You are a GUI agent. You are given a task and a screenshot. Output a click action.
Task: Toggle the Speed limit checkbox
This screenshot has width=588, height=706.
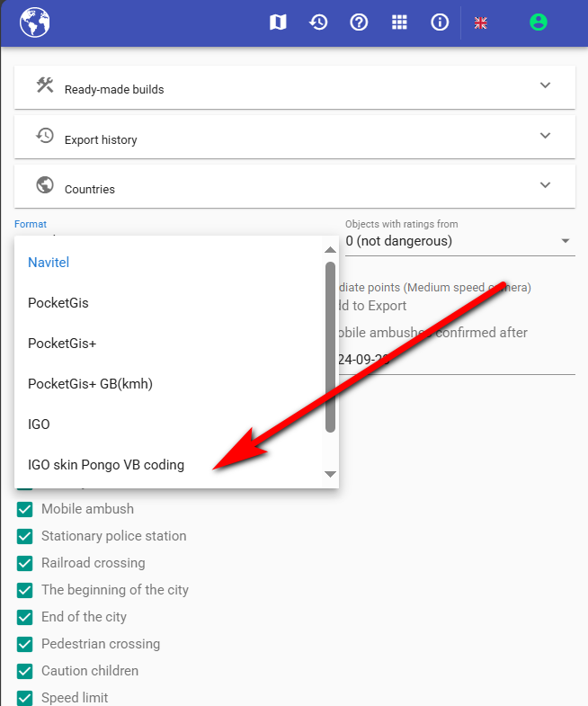pos(25,698)
